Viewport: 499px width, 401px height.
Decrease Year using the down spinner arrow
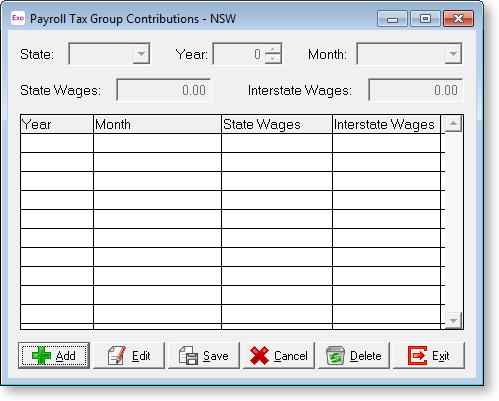[273, 59]
